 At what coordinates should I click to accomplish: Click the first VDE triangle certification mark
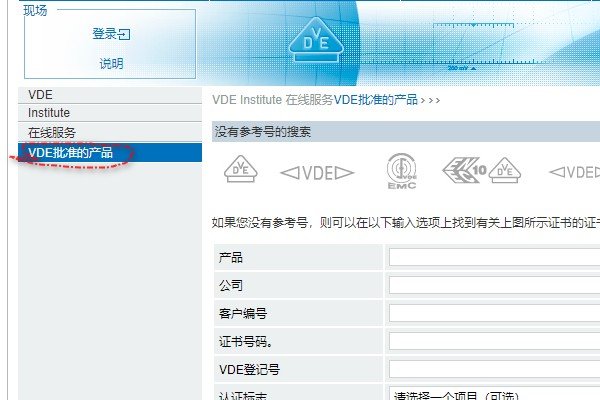tap(240, 169)
